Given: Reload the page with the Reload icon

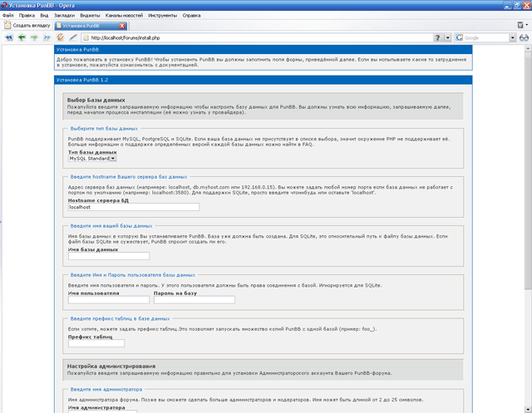Looking at the screenshot, I should (61, 37).
